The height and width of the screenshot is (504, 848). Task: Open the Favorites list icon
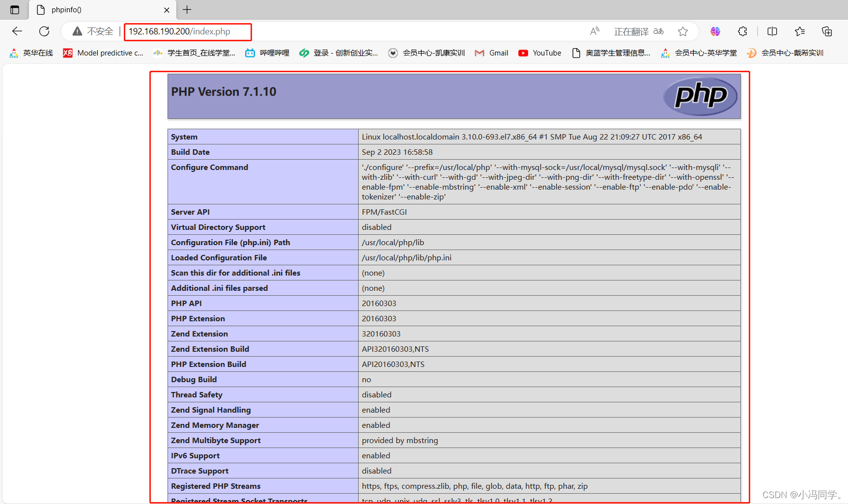(x=800, y=31)
